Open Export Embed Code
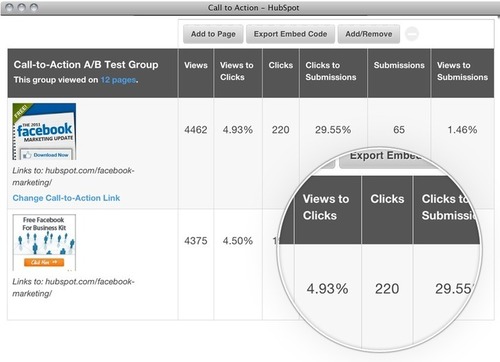The width and height of the screenshot is (500, 362). point(290,34)
